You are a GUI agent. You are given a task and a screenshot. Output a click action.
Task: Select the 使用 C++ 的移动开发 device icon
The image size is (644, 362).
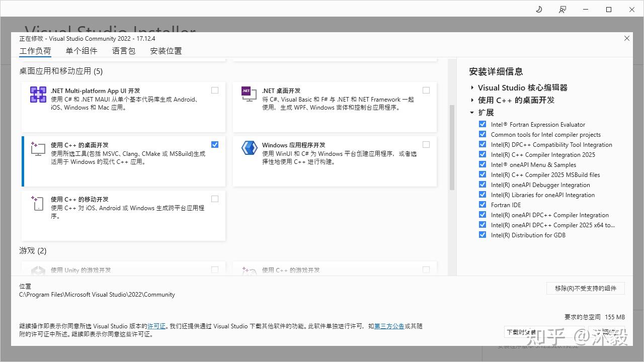pyautogui.click(x=38, y=204)
